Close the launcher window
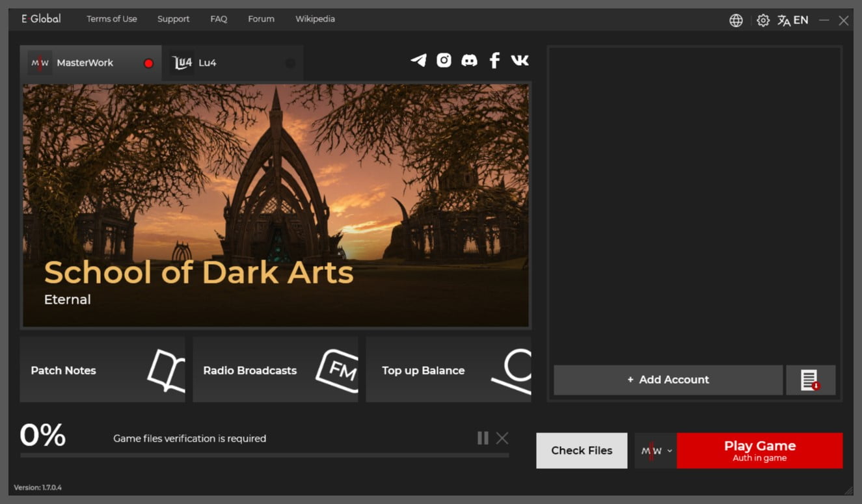This screenshot has height=504, width=862. (844, 20)
